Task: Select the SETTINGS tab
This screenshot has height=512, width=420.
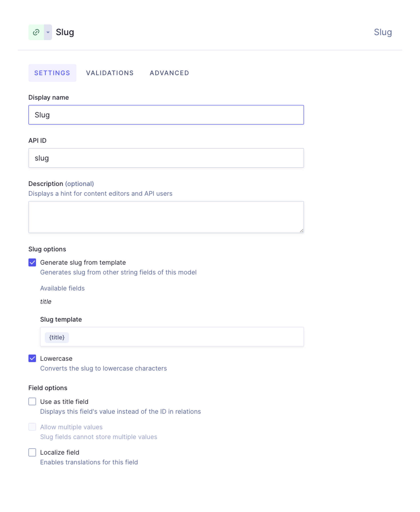Action: [52, 73]
